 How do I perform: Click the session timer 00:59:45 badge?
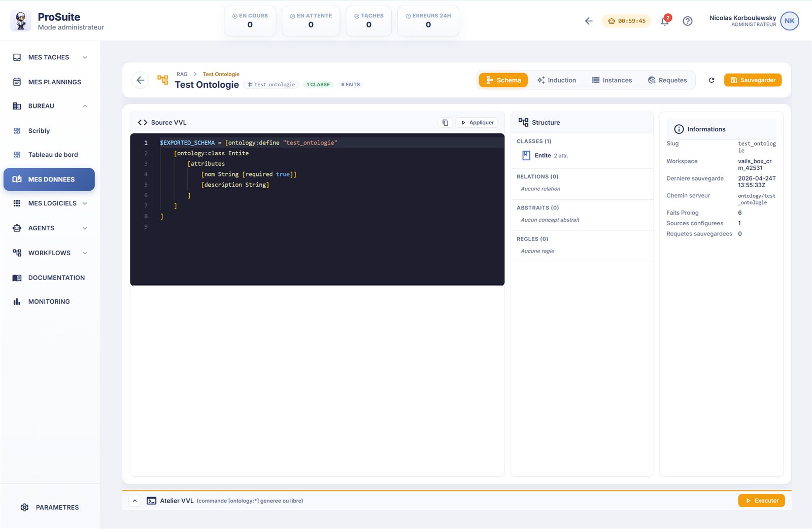pyautogui.click(x=627, y=21)
